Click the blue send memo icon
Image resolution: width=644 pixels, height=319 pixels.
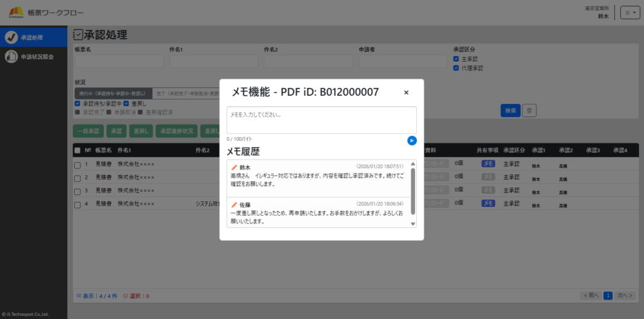click(x=412, y=140)
